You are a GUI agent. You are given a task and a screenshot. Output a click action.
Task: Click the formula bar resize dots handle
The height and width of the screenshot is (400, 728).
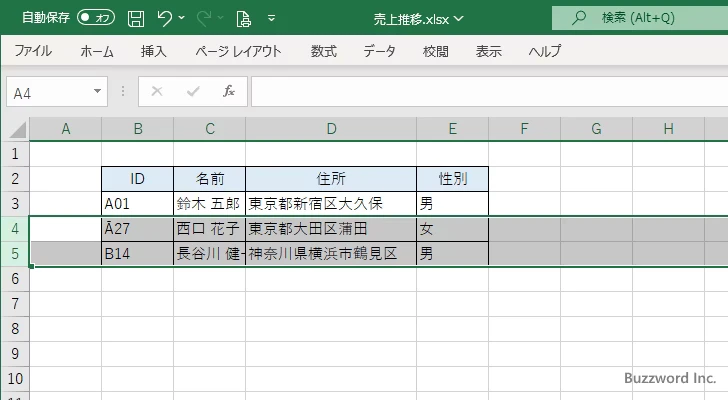click(123, 91)
